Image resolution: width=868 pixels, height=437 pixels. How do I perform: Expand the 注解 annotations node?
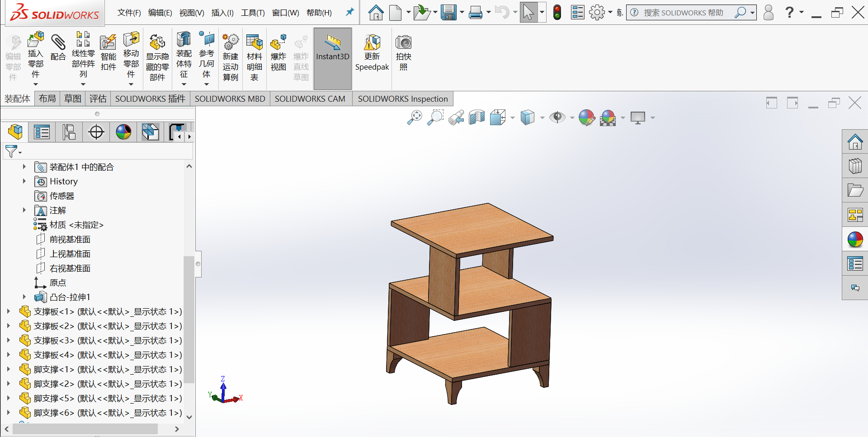click(x=24, y=210)
